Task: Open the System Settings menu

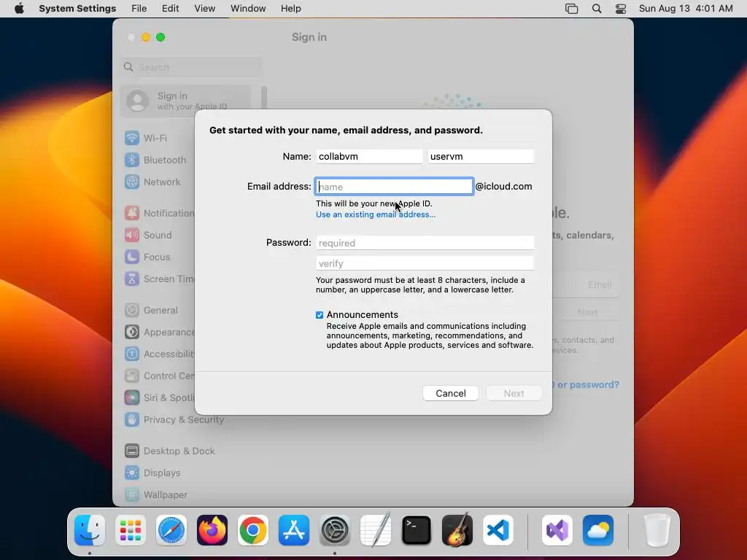Action: click(x=77, y=9)
